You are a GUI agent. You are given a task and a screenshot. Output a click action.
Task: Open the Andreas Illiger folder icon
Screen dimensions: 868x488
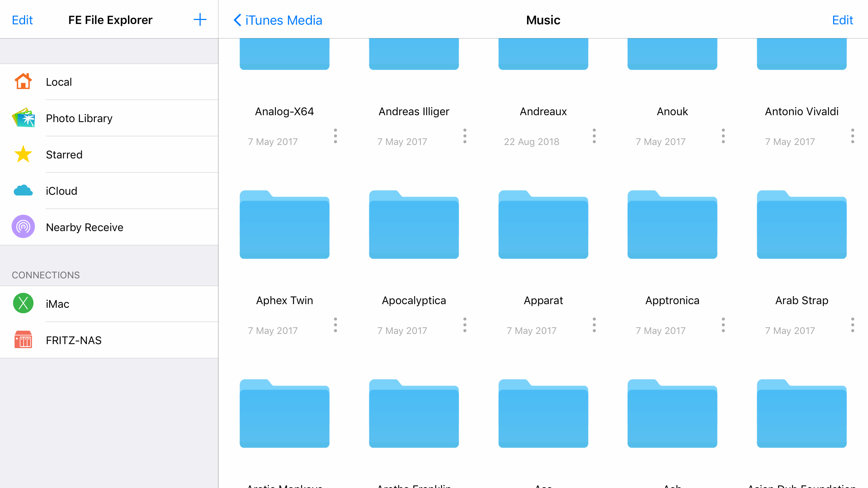[414, 54]
